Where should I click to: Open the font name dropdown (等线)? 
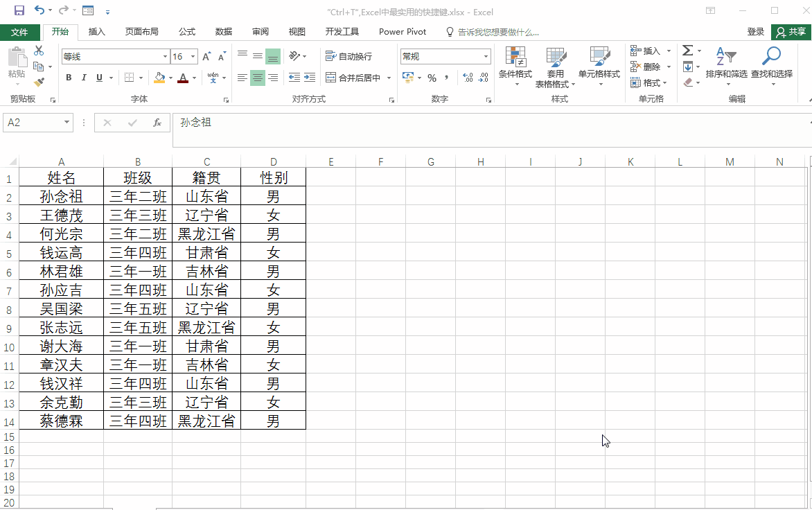165,56
